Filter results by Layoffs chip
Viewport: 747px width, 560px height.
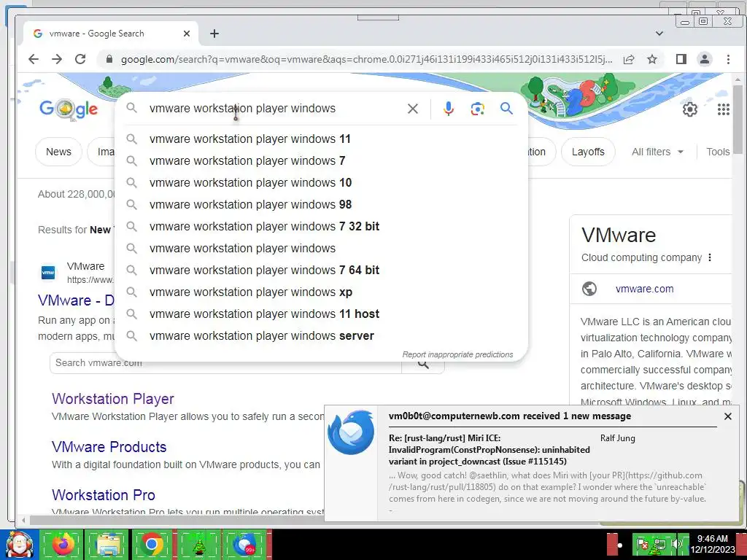pos(588,152)
